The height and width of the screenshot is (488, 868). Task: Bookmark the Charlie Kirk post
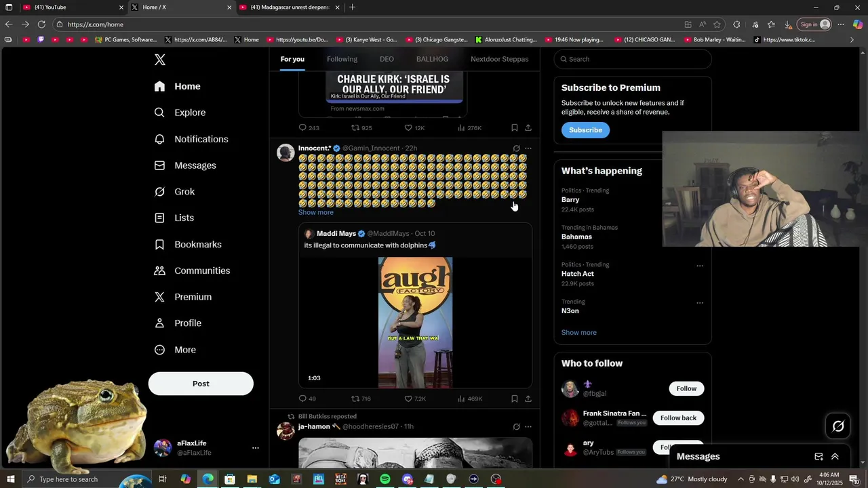pos(514,128)
